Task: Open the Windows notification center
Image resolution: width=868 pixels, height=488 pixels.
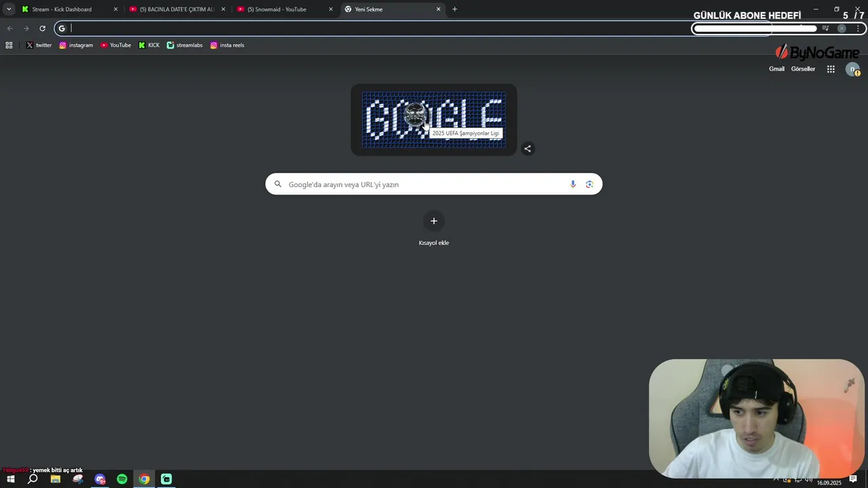Action: [854, 479]
